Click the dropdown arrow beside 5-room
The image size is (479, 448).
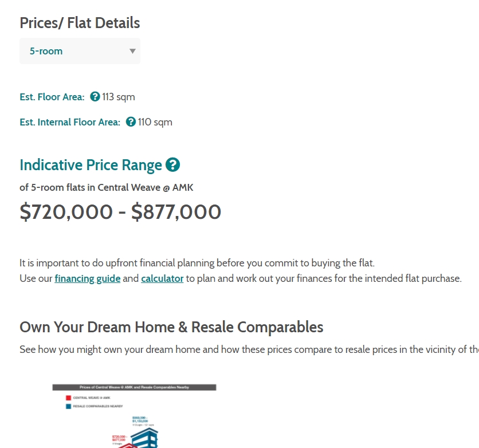[132, 51]
